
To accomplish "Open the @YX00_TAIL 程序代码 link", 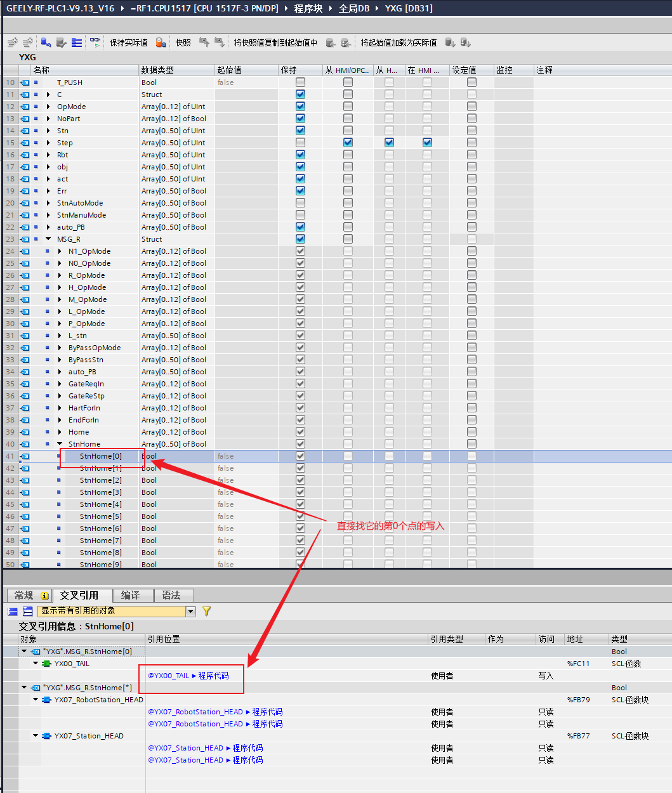I will click(x=188, y=676).
